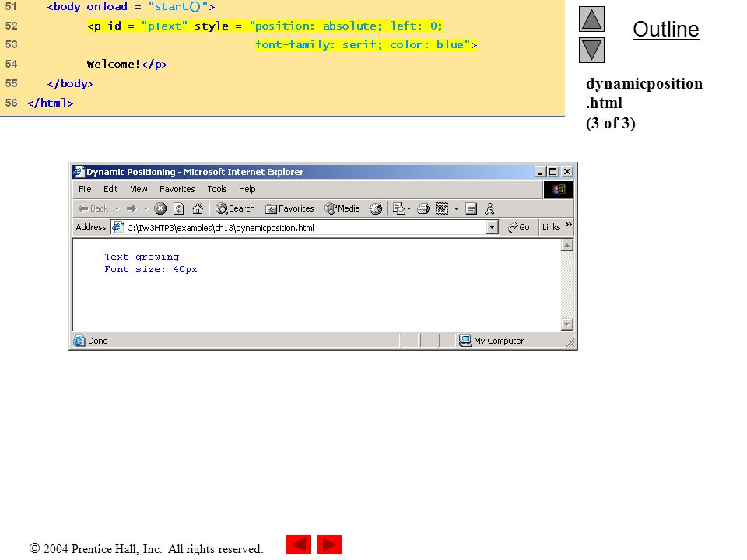Expand the Links toolbar chevron

click(x=568, y=225)
